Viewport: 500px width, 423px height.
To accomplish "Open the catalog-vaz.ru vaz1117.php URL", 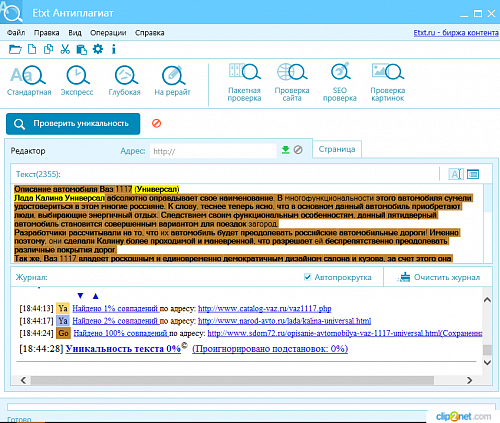I will click(x=265, y=308).
